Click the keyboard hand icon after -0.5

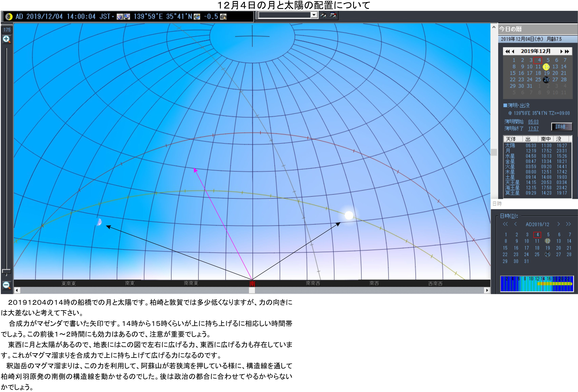[223, 17]
